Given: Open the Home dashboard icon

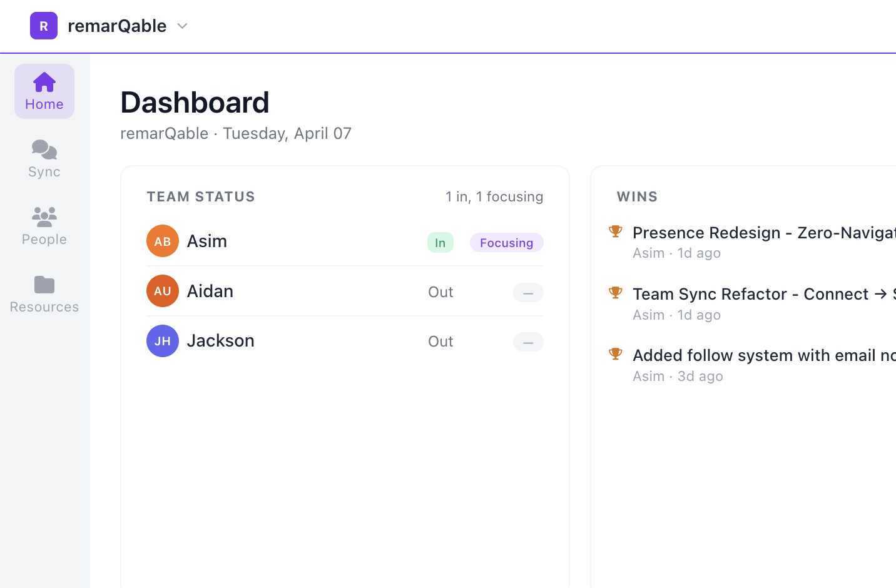Looking at the screenshot, I should pyautogui.click(x=44, y=82).
